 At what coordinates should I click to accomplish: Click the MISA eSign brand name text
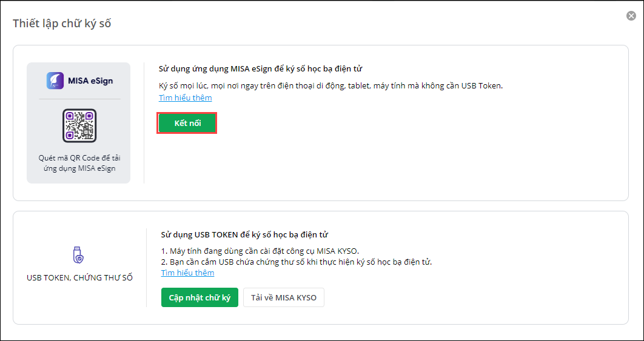click(90, 81)
